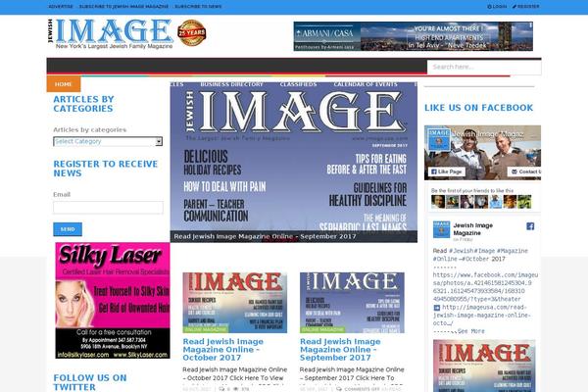Open Read Jewish Image Magazine October 2017 title

[223, 350]
